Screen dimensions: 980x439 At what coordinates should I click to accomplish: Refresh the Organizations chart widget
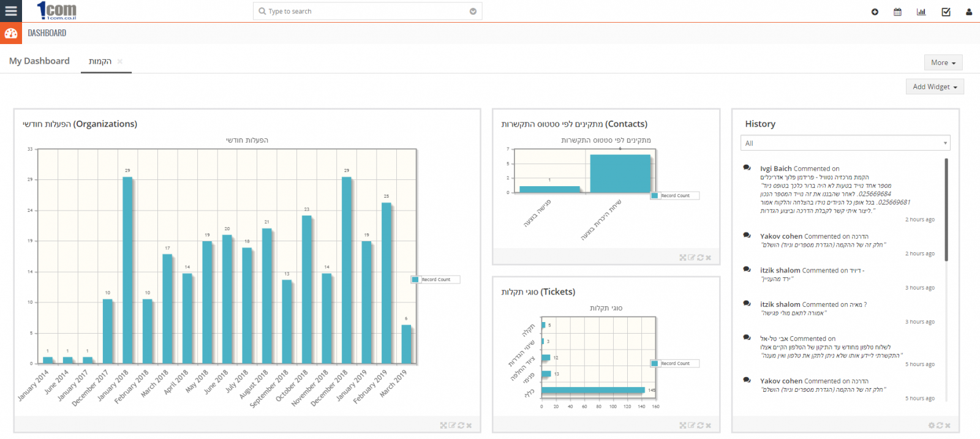pos(461,426)
